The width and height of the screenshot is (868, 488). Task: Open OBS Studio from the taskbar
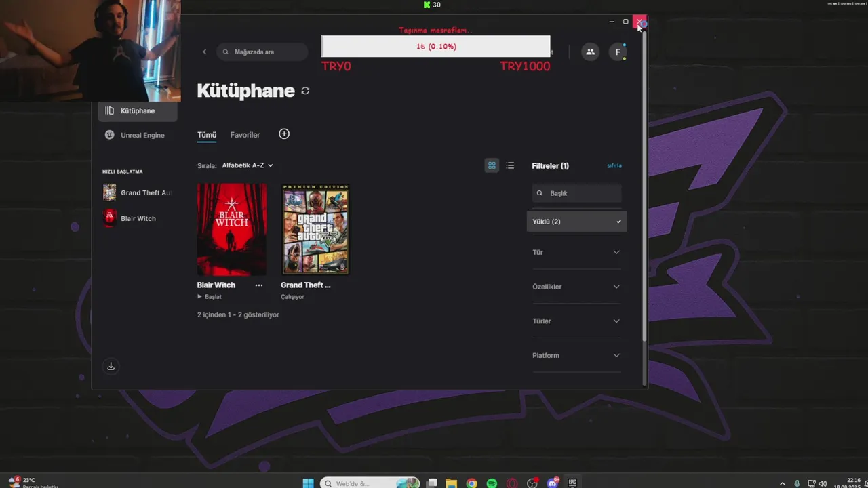[532, 483]
